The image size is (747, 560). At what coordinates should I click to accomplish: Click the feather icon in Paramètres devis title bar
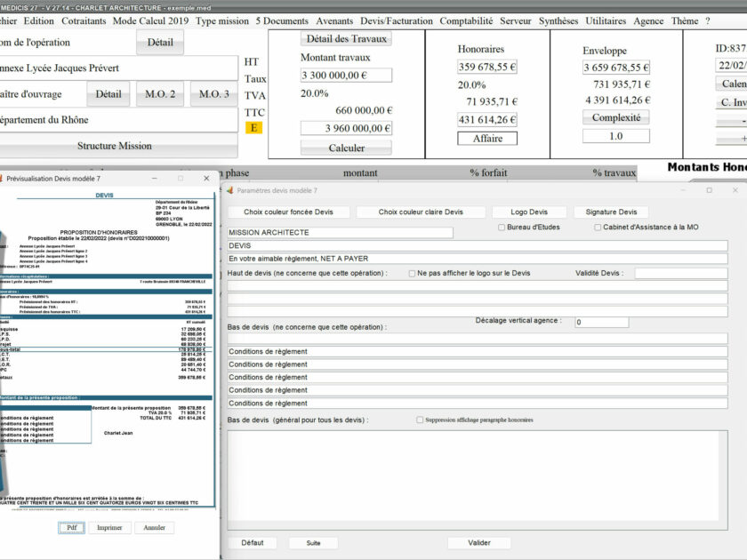point(229,190)
